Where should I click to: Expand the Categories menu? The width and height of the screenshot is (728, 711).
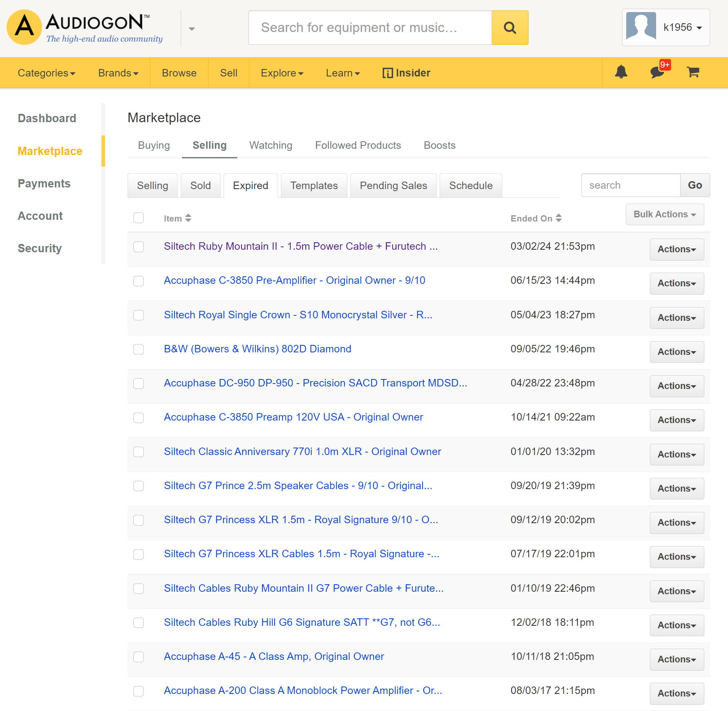click(x=47, y=73)
